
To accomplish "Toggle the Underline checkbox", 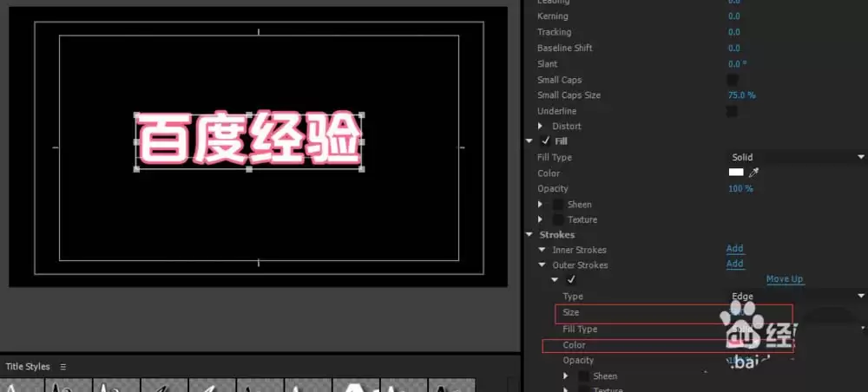I will click(732, 111).
